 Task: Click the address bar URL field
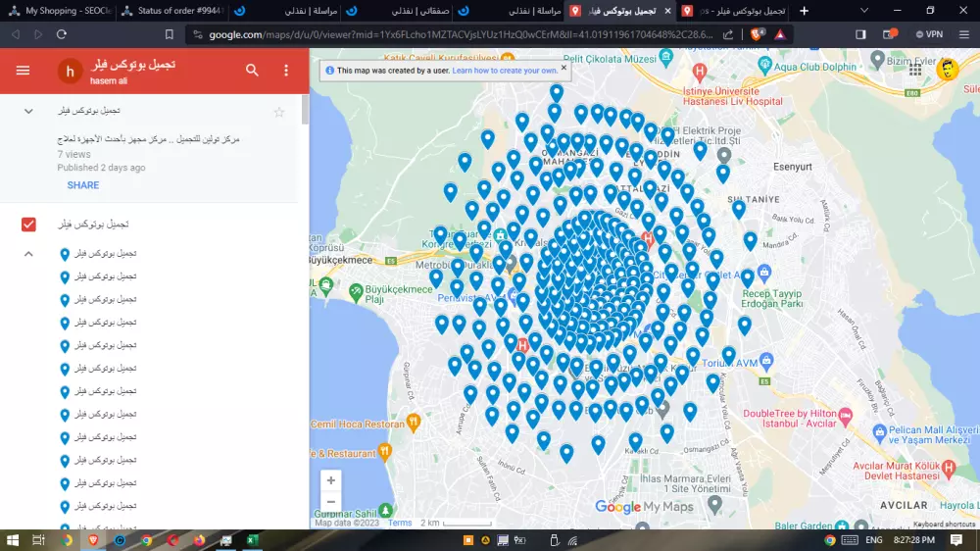point(461,34)
